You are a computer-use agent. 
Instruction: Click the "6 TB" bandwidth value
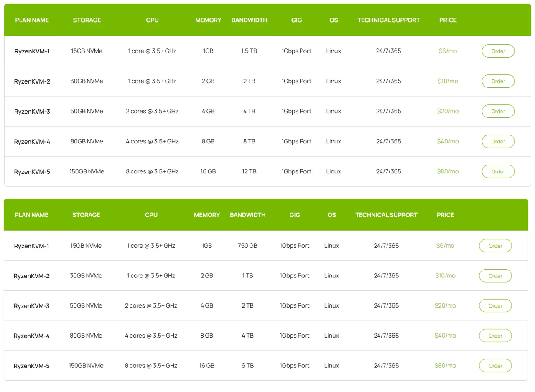(x=247, y=365)
